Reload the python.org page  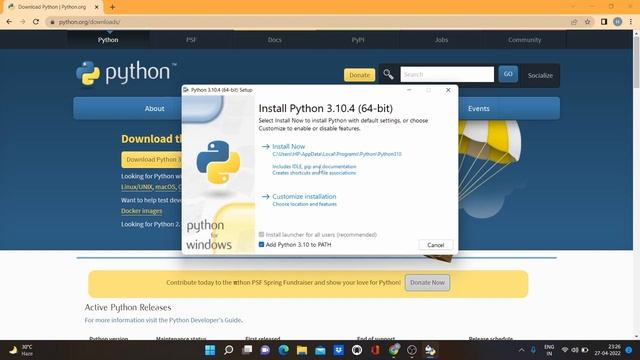pos(36,22)
